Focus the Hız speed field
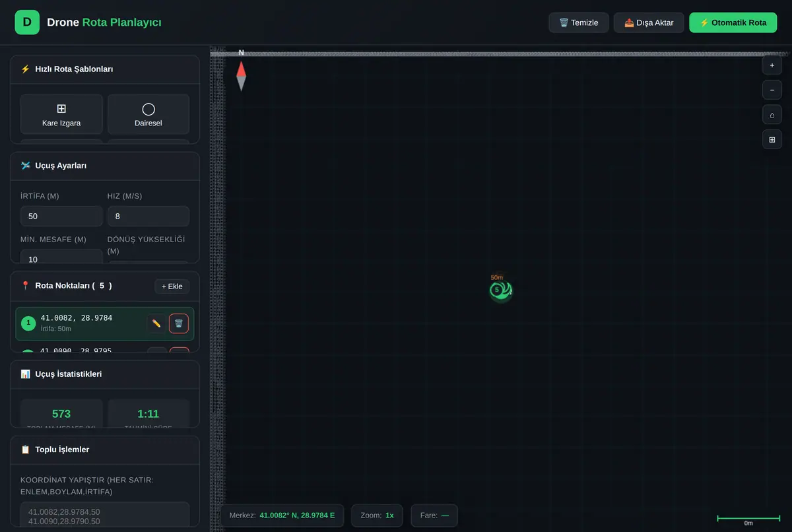792x532 pixels. click(148, 216)
